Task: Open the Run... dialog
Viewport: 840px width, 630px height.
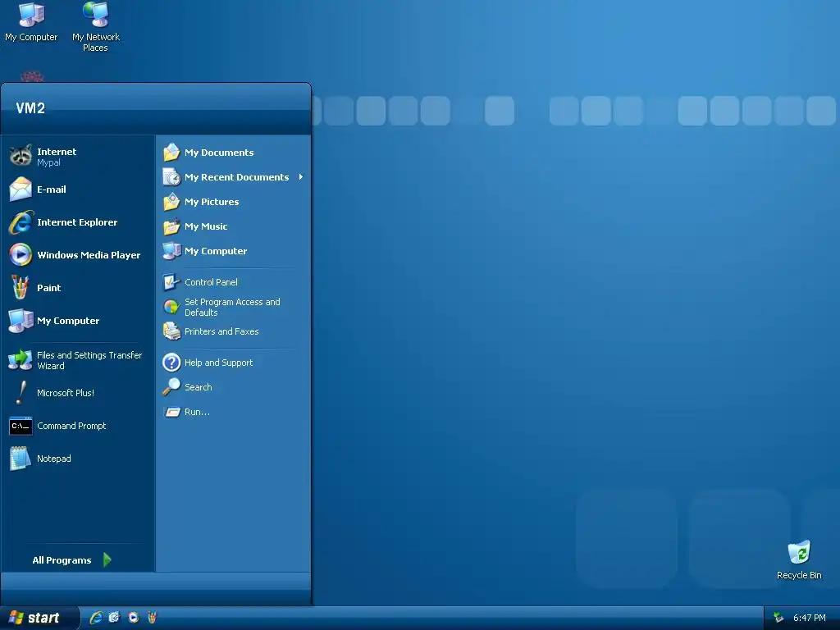Action: click(x=234, y=412)
